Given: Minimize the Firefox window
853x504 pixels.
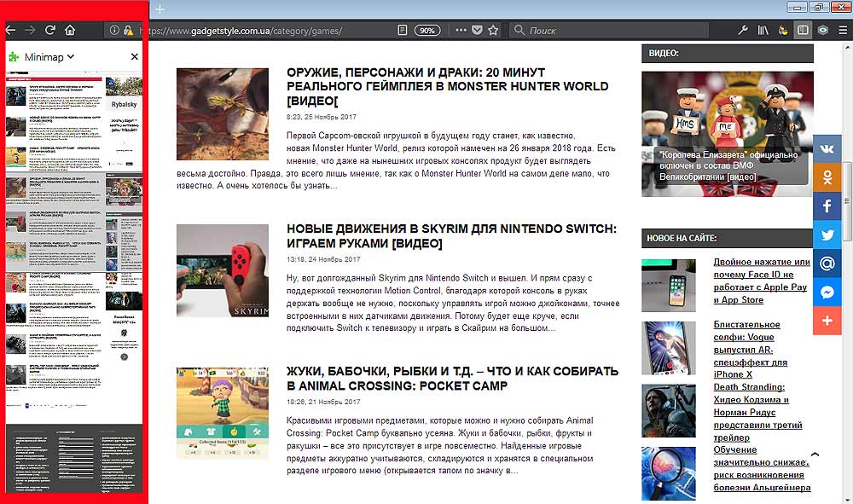Looking at the screenshot, I should coord(797,7).
